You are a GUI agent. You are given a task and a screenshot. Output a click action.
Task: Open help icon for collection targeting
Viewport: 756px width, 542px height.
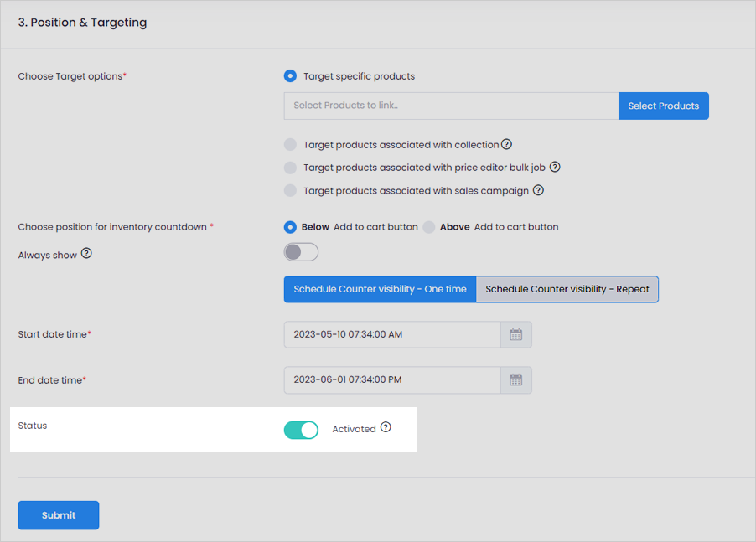(506, 144)
